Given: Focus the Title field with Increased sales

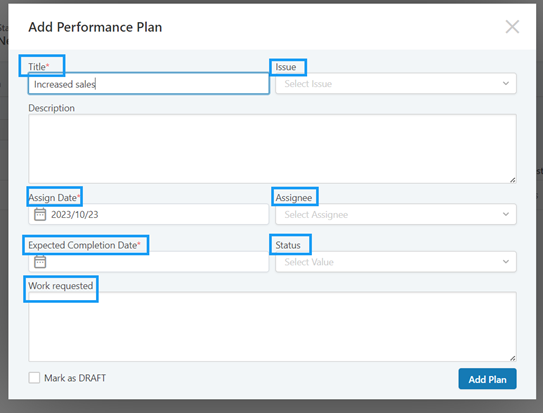Looking at the screenshot, I should pyautogui.click(x=149, y=84).
